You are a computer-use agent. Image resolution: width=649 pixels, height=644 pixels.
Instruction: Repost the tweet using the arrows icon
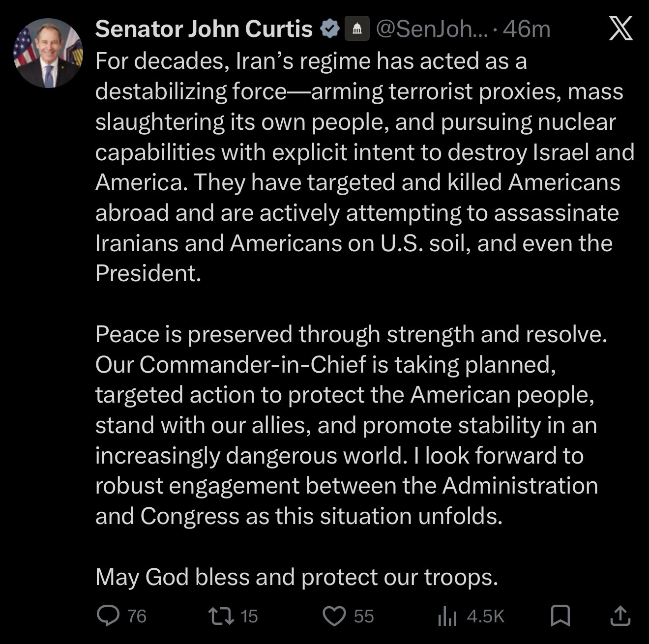coord(221,615)
